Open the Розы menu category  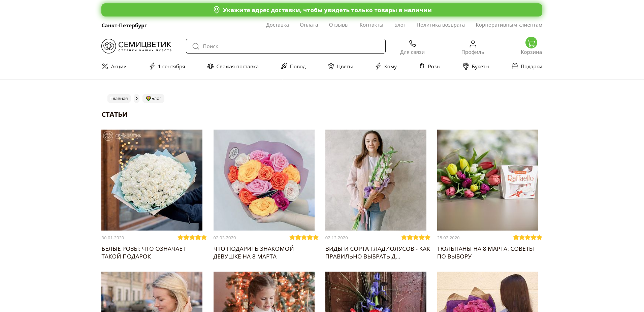click(430, 67)
